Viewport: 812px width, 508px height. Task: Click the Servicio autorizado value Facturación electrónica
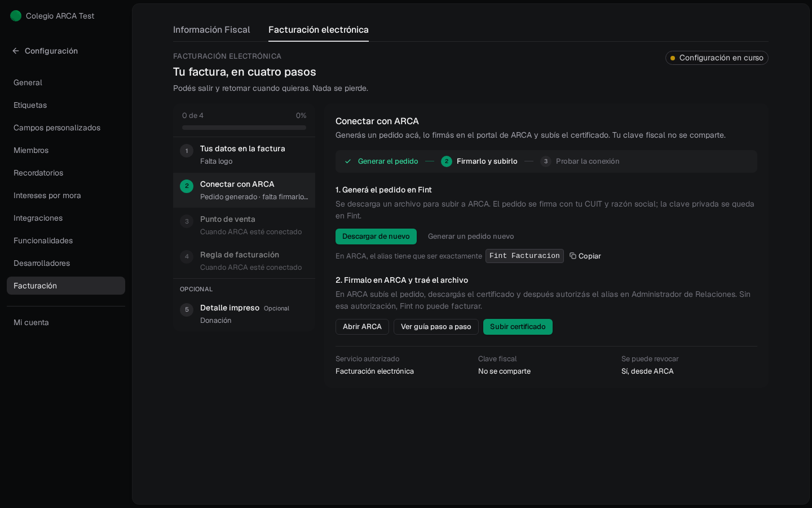coord(374,371)
